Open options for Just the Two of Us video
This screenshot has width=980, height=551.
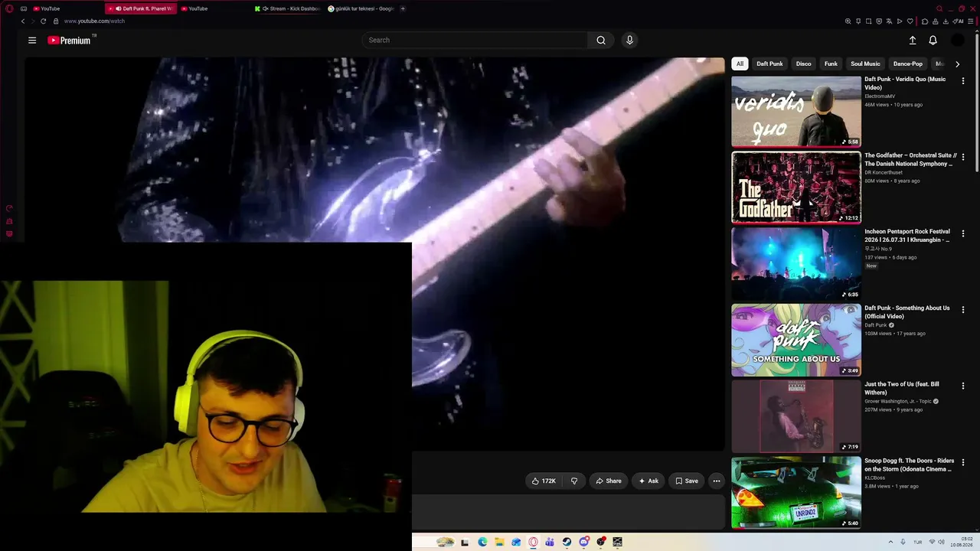coord(963,386)
